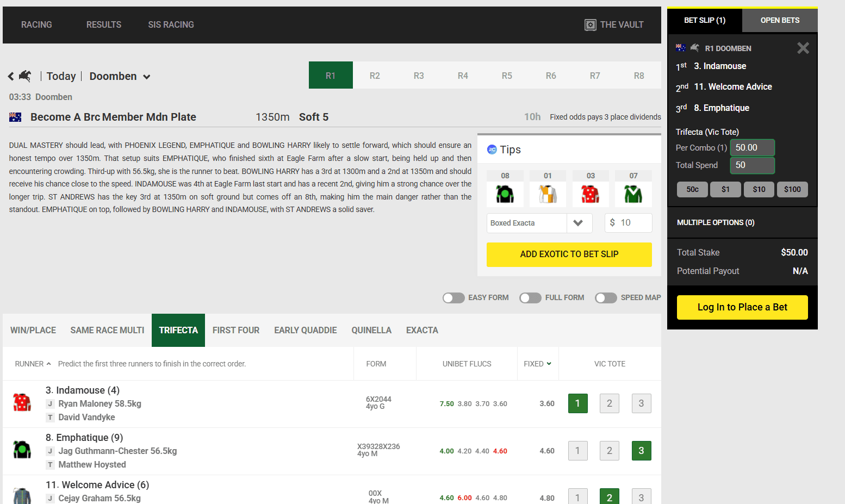Sort by Runner column
The width and height of the screenshot is (845, 504).
point(33,364)
